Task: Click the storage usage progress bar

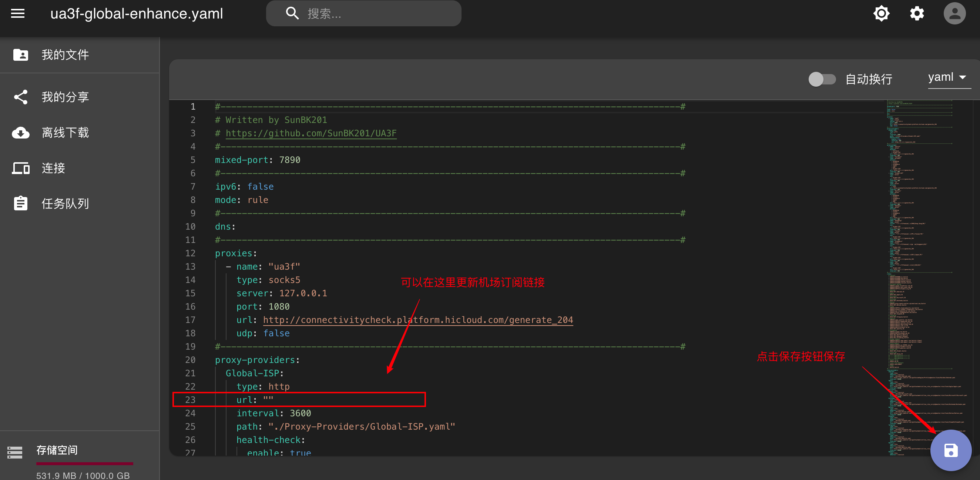Action: pyautogui.click(x=84, y=463)
